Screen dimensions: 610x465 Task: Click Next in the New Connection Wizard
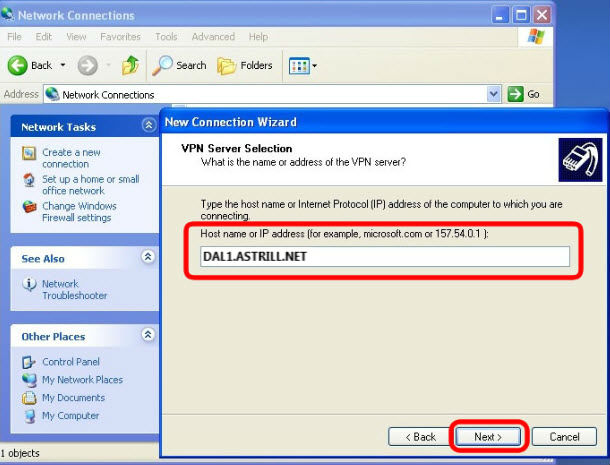(x=488, y=437)
